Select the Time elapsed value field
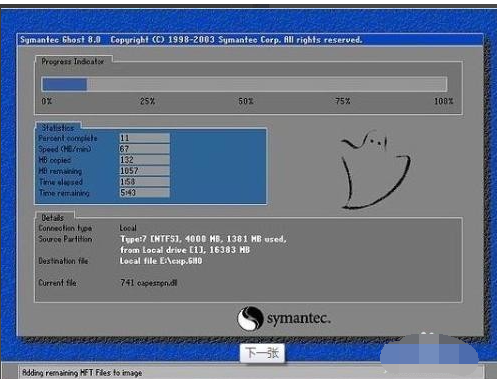 point(145,182)
